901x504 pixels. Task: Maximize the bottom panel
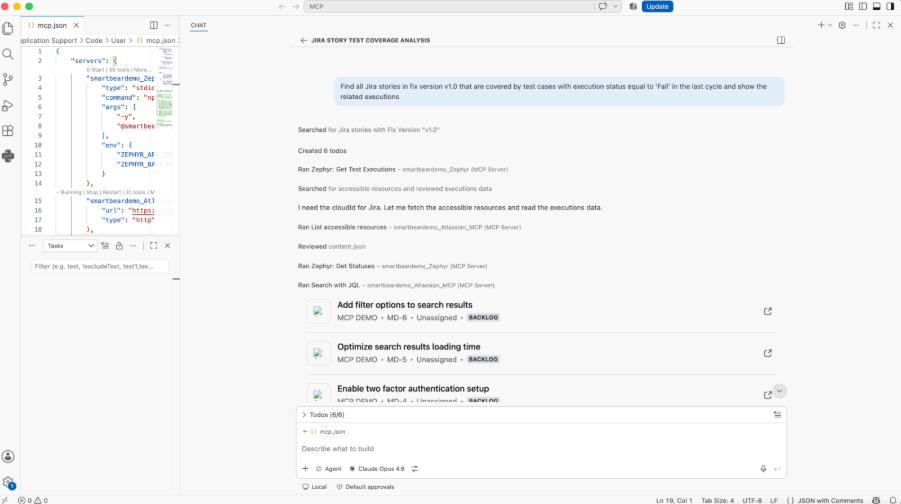click(x=153, y=246)
